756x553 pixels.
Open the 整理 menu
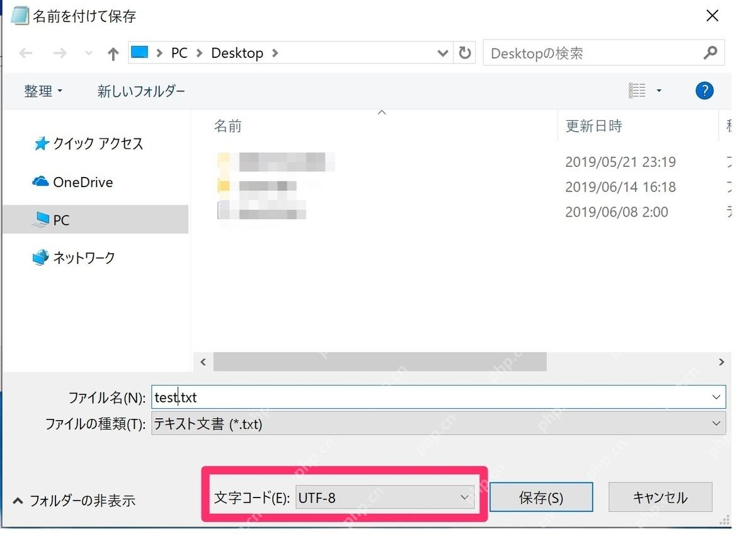43,91
